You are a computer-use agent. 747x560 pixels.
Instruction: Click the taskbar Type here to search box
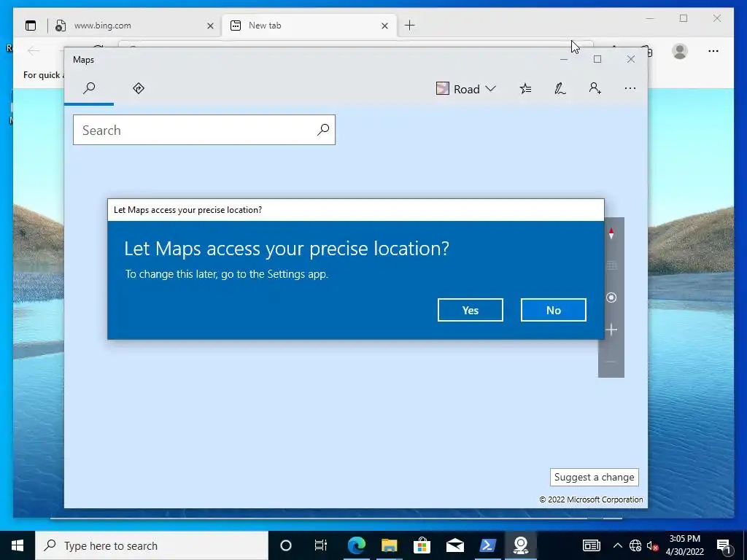[x=152, y=545]
